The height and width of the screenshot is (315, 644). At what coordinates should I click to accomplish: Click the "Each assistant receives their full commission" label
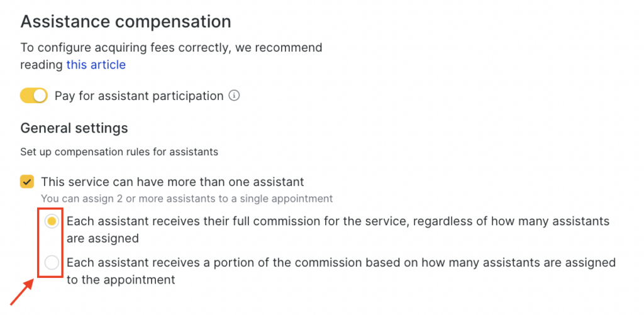(x=338, y=221)
